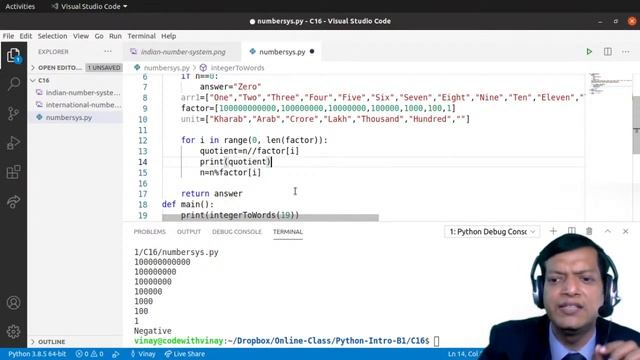Click integerToWords in the breadcrumb

click(237, 68)
